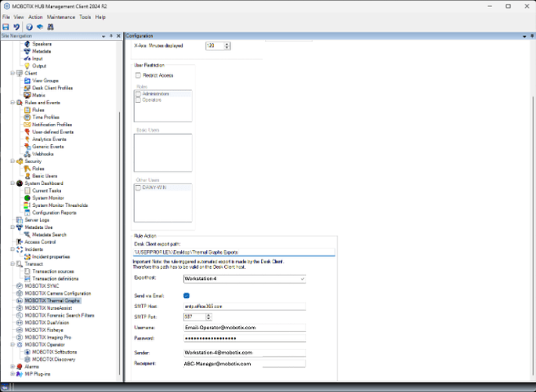
Task: Click the System Monitor Thresholds icon
Action: click(x=27, y=205)
